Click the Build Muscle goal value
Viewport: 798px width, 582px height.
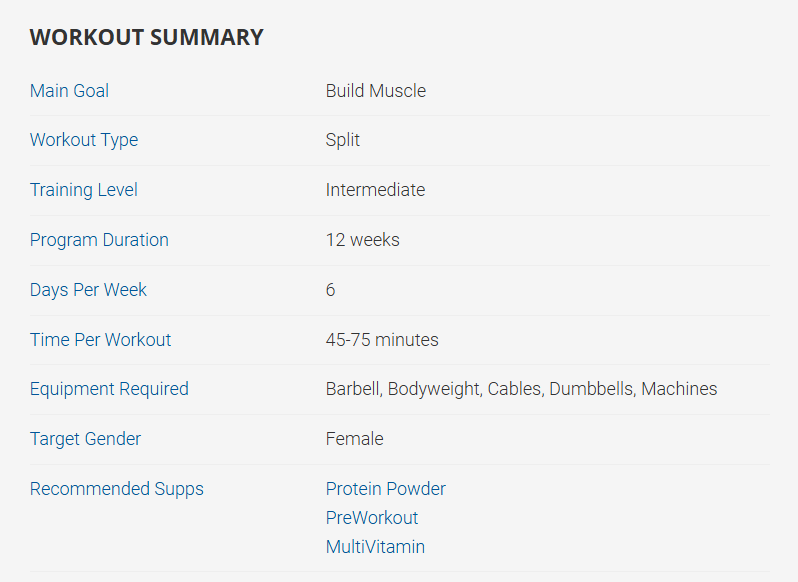(x=375, y=91)
